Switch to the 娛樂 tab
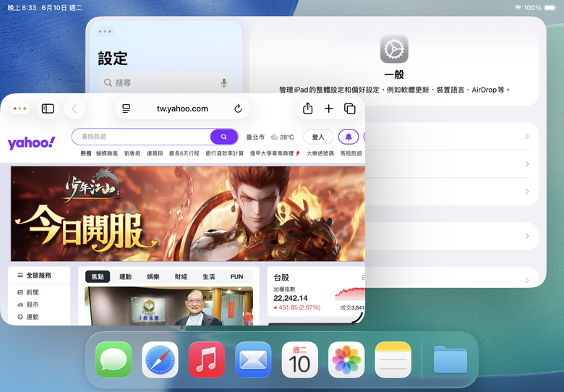The width and height of the screenshot is (564, 392). tap(153, 276)
